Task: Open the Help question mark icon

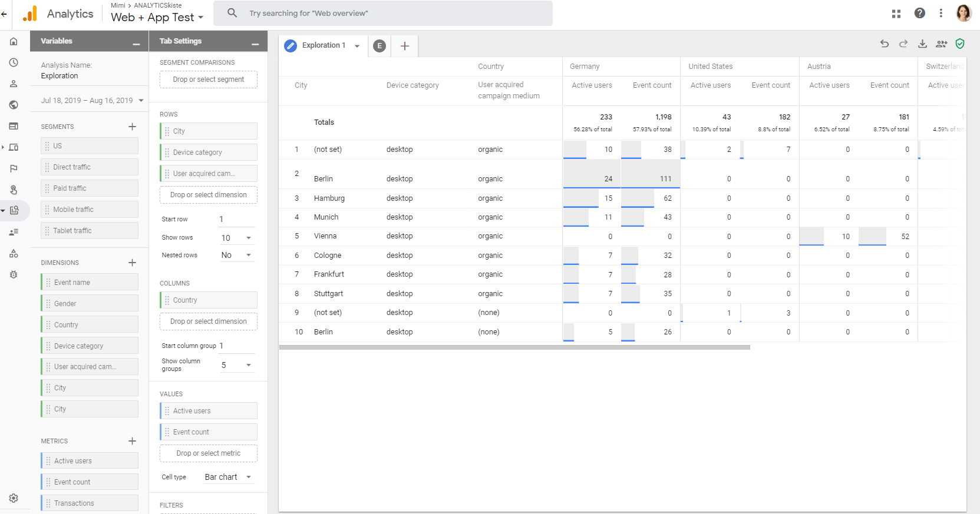Action: (919, 13)
